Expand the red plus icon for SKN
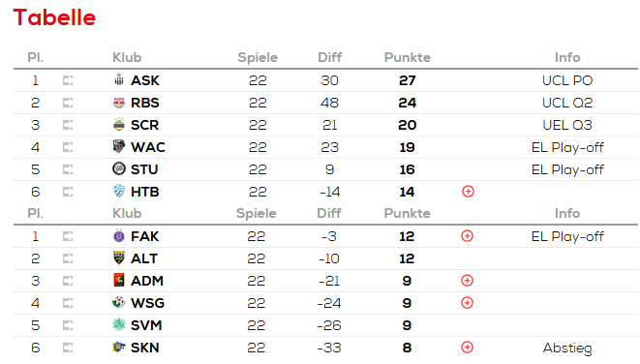This screenshot has height=364, width=640. click(x=468, y=348)
